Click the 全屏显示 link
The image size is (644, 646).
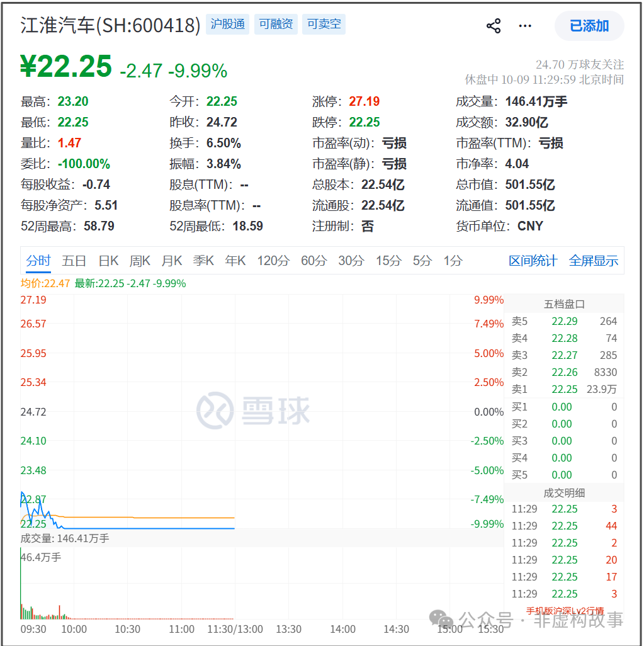(593, 261)
